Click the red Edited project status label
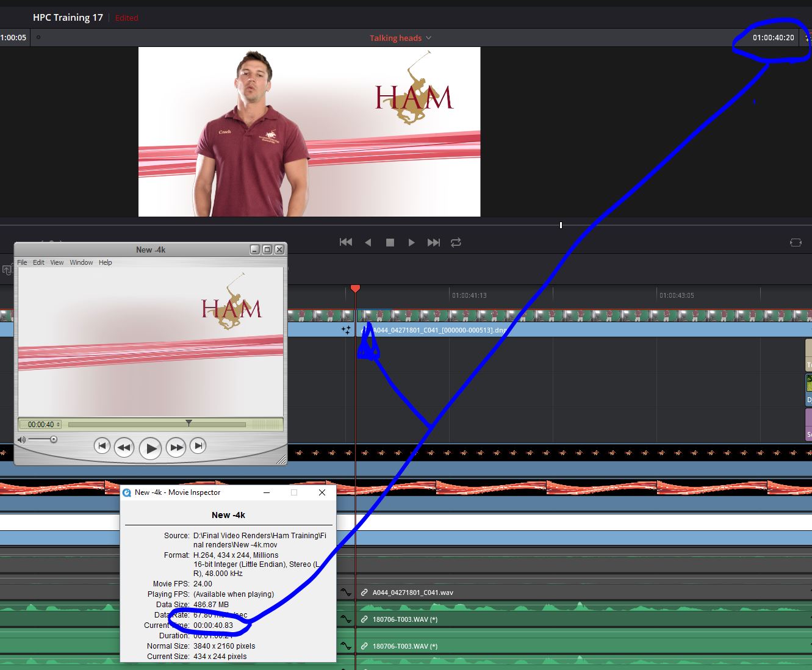The image size is (812, 670). pyautogui.click(x=127, y=18)
